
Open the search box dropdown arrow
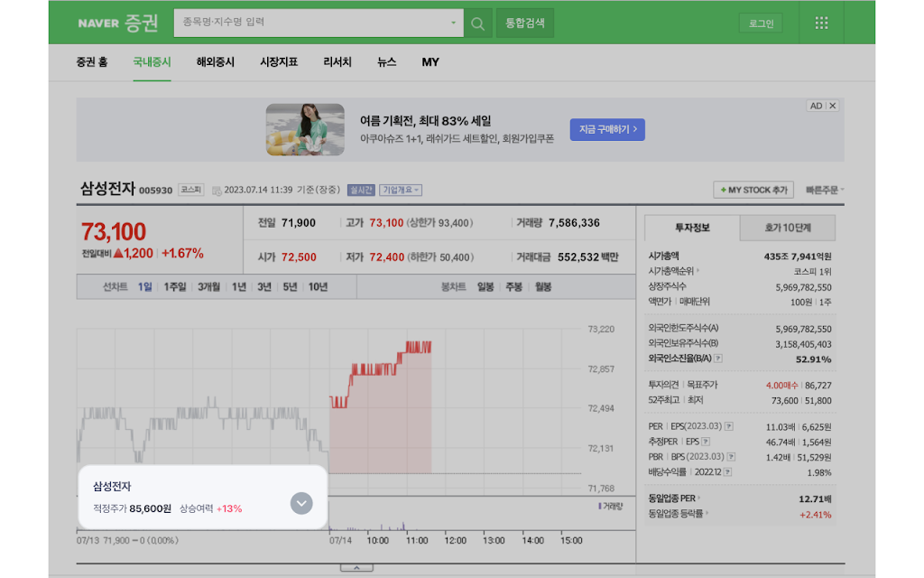click(x=453, y=23)
